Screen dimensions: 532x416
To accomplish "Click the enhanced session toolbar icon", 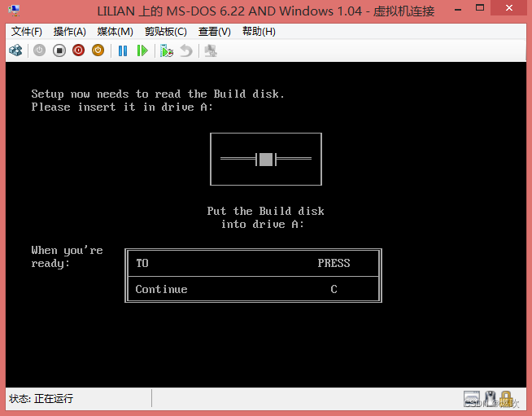I will [211, 51].
